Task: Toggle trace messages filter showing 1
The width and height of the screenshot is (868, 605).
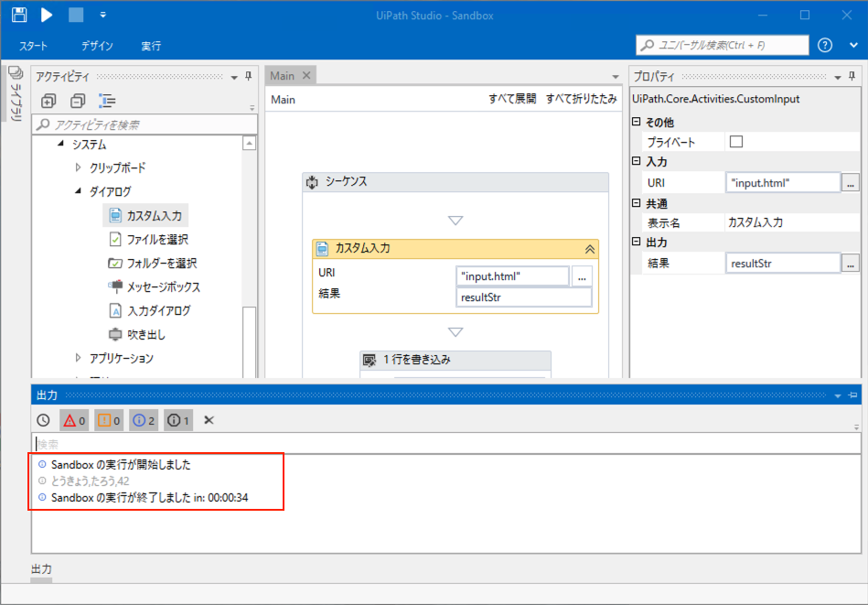Action: click(178, 420)
